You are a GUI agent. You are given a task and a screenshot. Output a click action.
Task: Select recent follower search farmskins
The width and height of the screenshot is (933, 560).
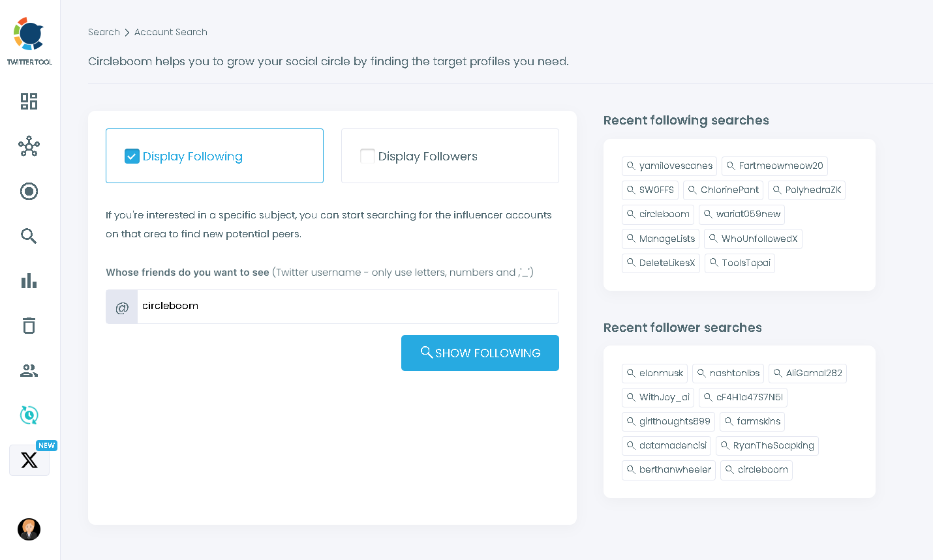pyautogui.click(x=752, y=422)
